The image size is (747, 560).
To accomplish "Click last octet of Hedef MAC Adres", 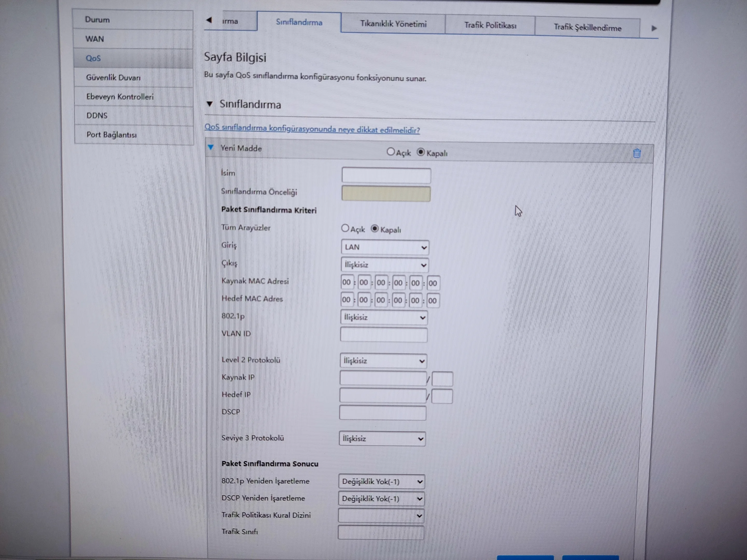I will point(433,300).
